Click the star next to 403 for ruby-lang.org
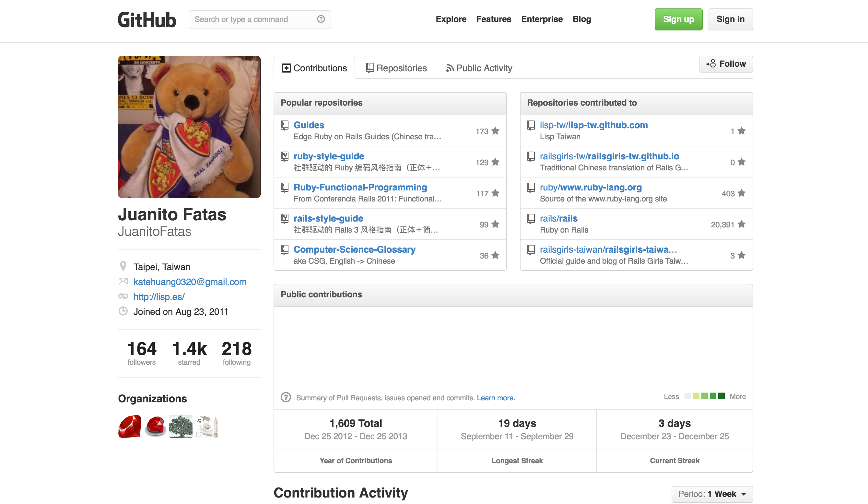 [x=742, y=193]
